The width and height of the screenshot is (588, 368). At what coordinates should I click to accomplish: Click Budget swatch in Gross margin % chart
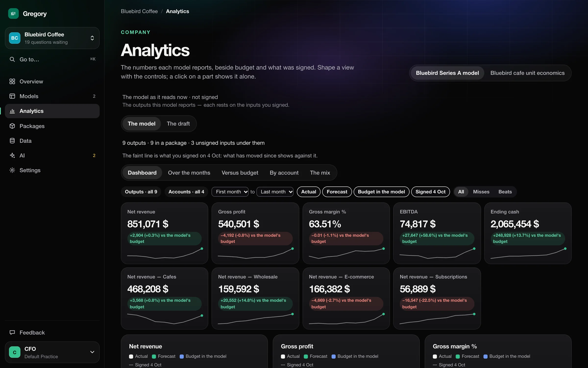coord(485,356)
